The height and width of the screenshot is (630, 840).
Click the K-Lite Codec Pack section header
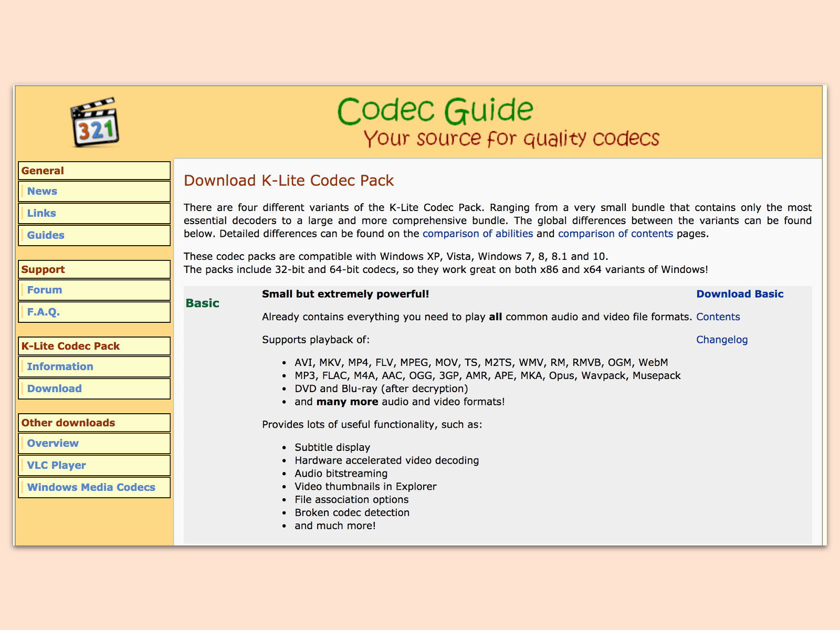[x=94, y=346]
